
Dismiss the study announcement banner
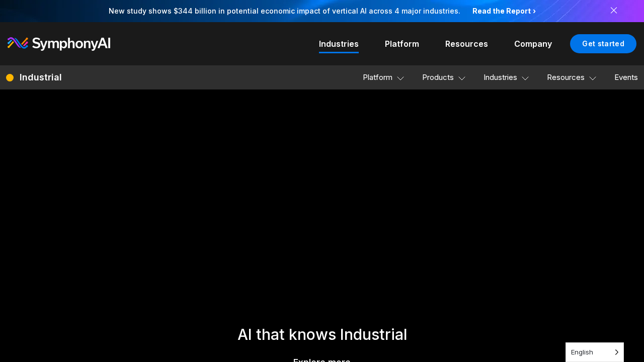614,11
